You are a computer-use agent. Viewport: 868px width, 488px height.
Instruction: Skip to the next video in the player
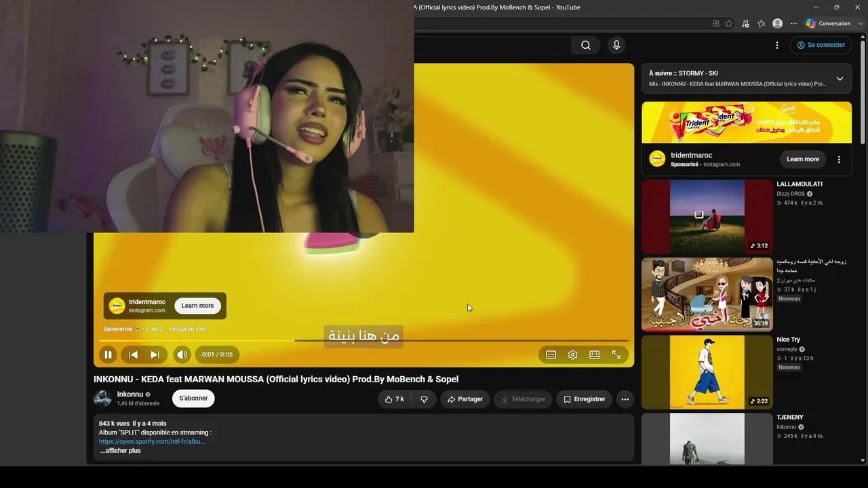[155, 354]
